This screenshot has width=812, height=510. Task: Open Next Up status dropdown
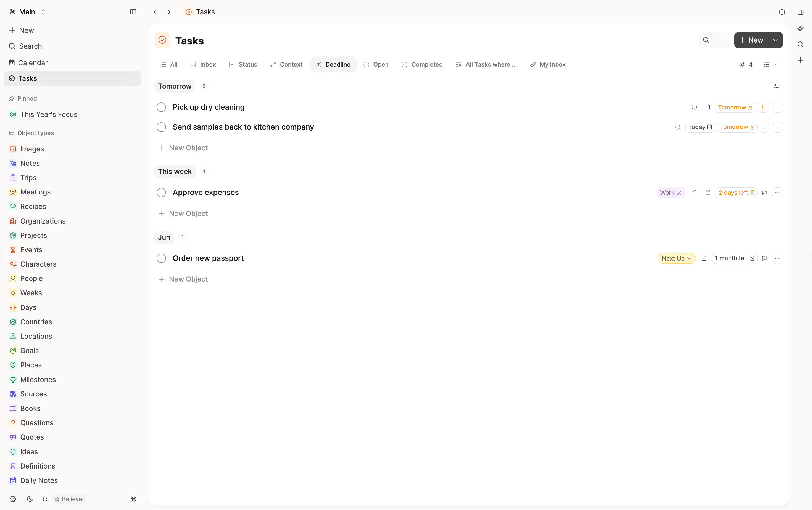coord(676,258)
